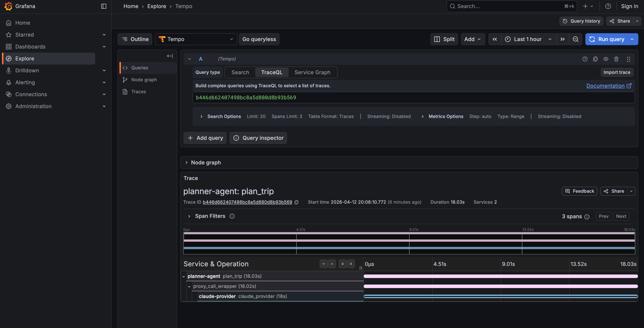
Task: Zoom out the time range with magnifier icon
Action: click(x=576, y=39)
